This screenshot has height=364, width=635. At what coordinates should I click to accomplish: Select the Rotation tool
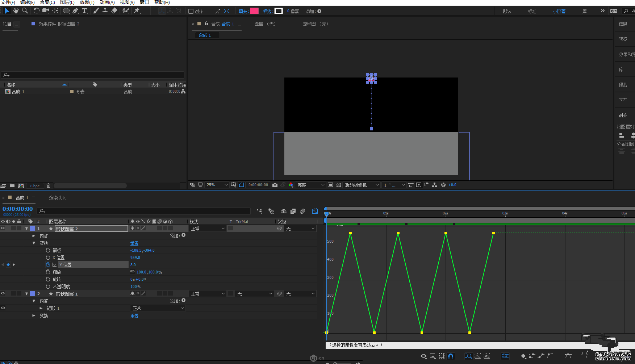tap(36, 11)
